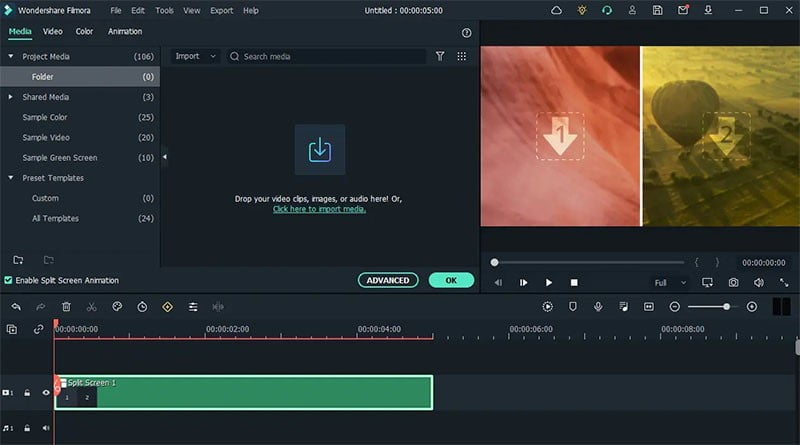
Task: Step back one frame
Action: [x=498, y=282]
